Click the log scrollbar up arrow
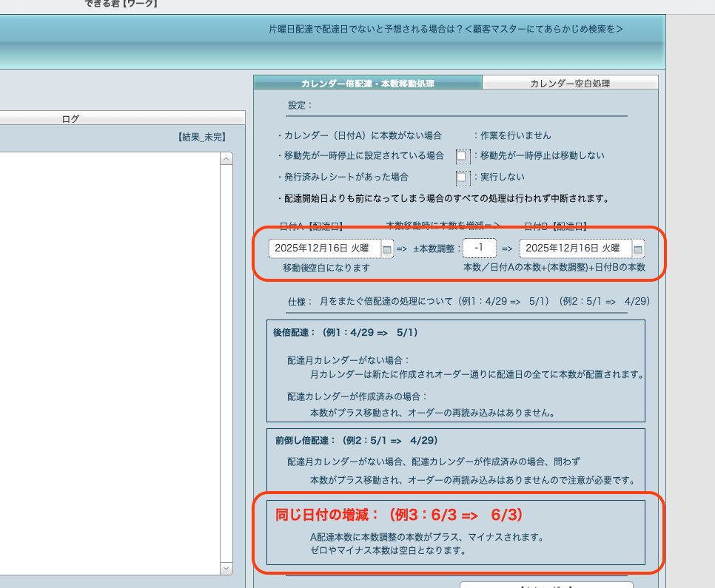The width and height of the screenshot is (715, 588). pyautogui.click(x=226, y=158)
